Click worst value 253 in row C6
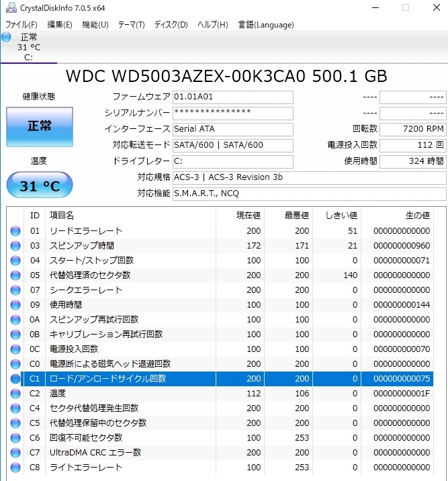This screenshot has width=448, height=481. tap(302, 438)
